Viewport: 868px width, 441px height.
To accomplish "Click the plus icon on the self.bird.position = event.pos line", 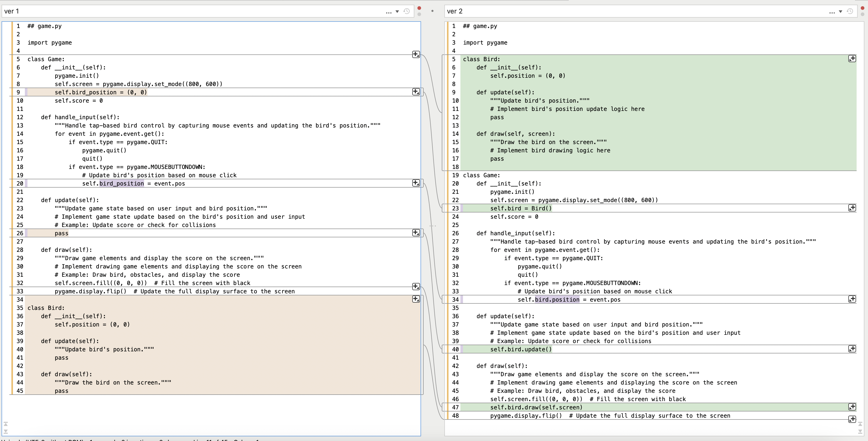I will tap(852, 299).
